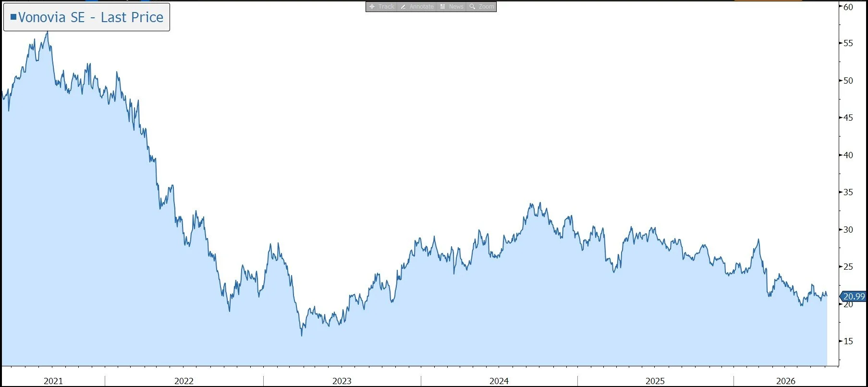This screenshot has width=868, height=387.
Task: Click the 30 price axis label
Action: pyautogui.click(x=848, y=230)
